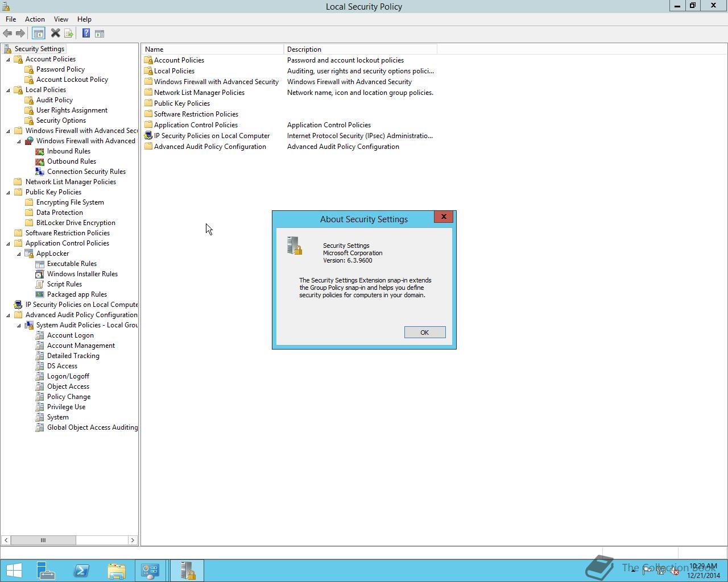Click OK in About Security Settings dialog
This screenshot has width=728, height=582.
pyautogui.click(x=425, y=332)
